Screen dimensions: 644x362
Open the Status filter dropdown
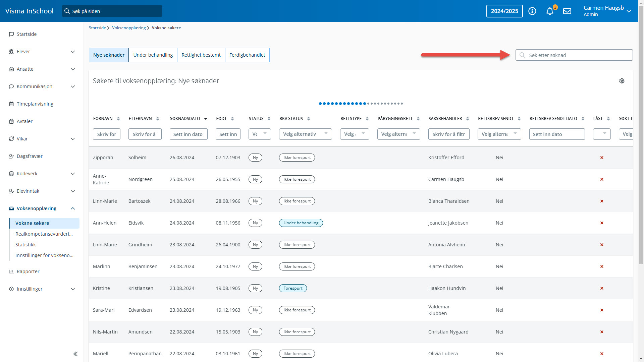tap(260, 134)
